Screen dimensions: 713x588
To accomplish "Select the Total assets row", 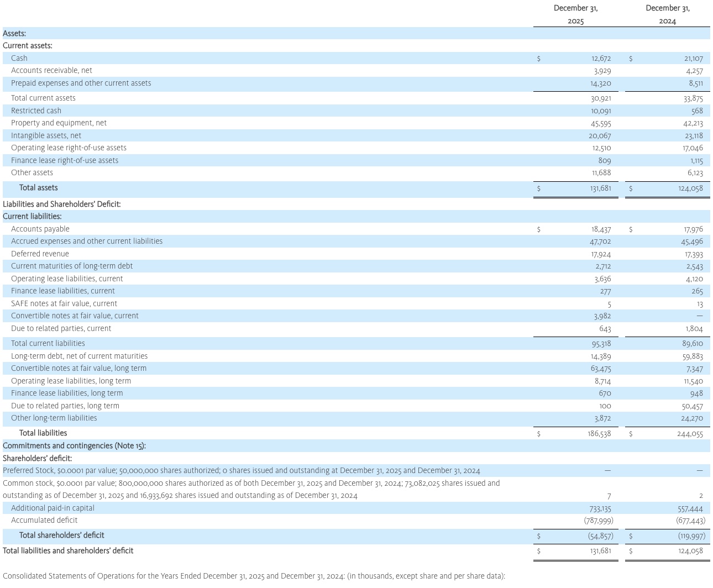I will [38, 188].
